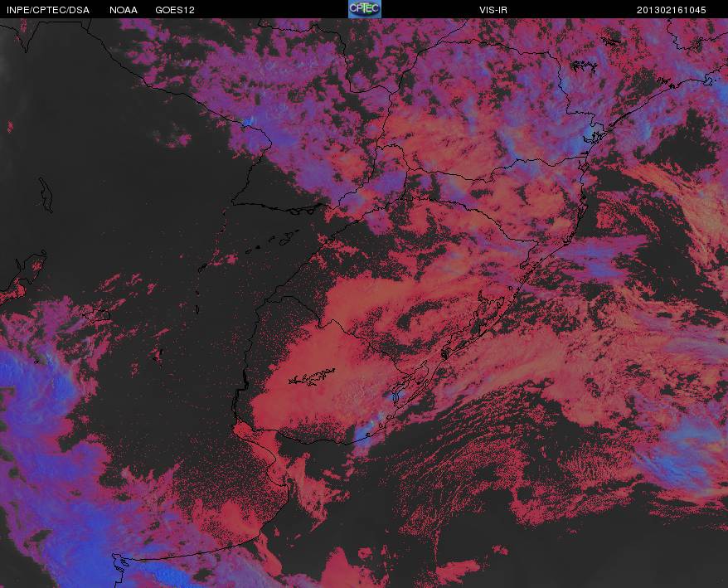This screenshot has width=728, height=588.
Task: Click the elongated lake outline at the left edge
Action: [46, 195]
